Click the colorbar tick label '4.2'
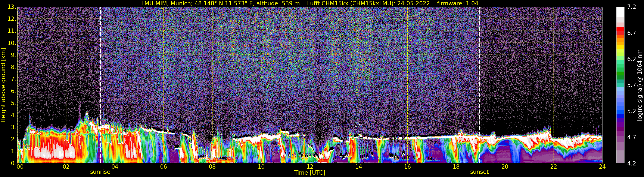 point(632,163)
